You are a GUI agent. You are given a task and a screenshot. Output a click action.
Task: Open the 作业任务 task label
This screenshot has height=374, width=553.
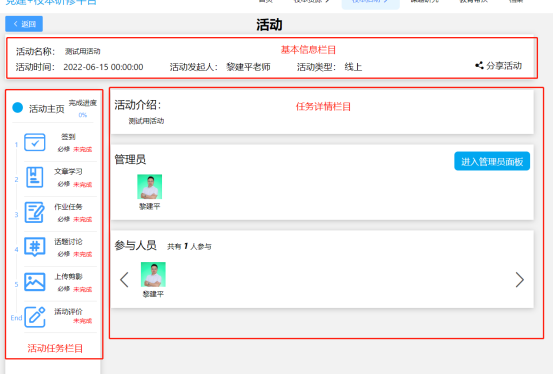point(68,207)
